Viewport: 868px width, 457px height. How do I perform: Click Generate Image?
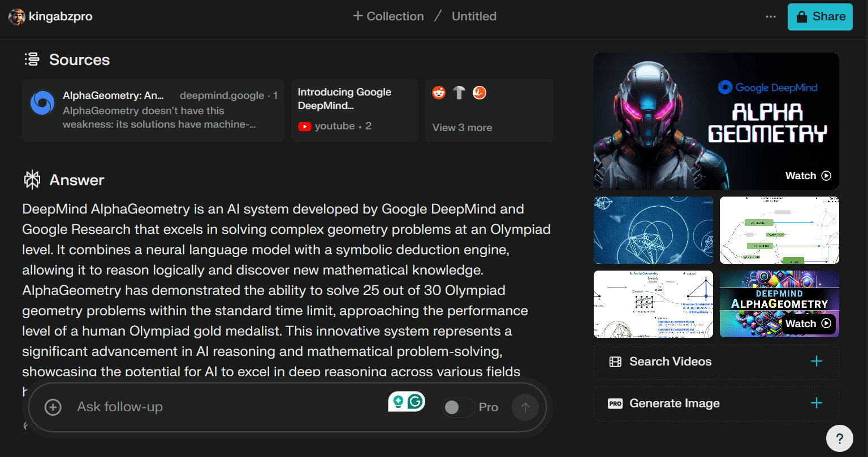coord(716,403)
